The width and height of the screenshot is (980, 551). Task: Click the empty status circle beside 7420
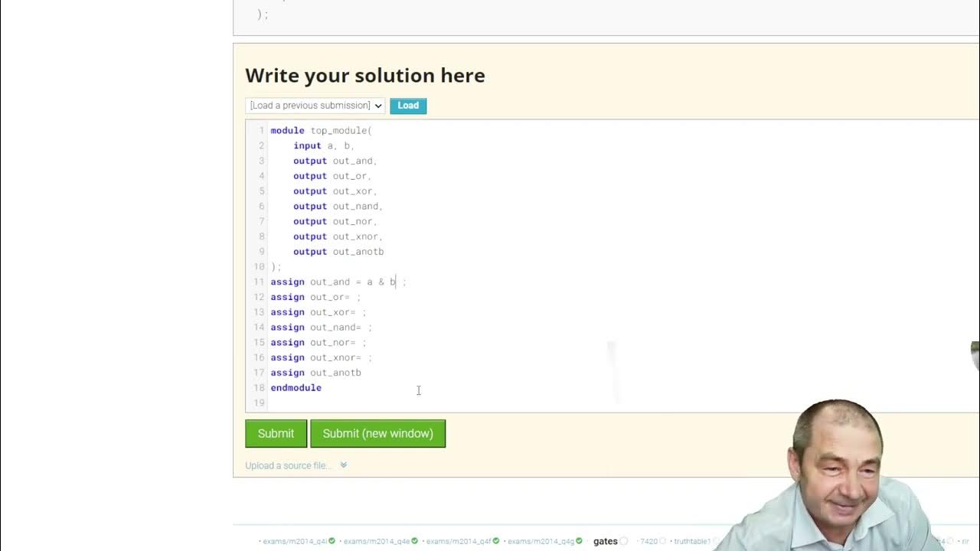(x=664, y=541)
